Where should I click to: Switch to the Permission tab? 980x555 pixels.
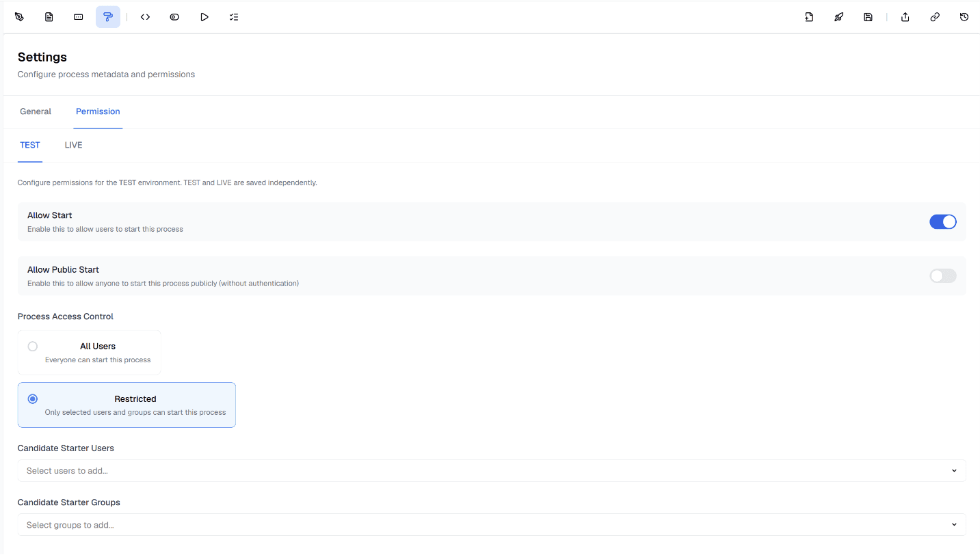coord(98,111)
